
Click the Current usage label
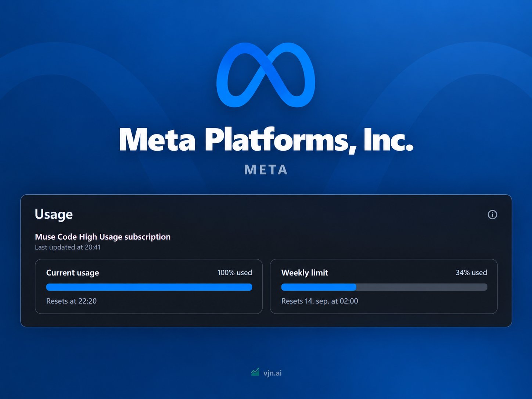click(x=72, y=273)
